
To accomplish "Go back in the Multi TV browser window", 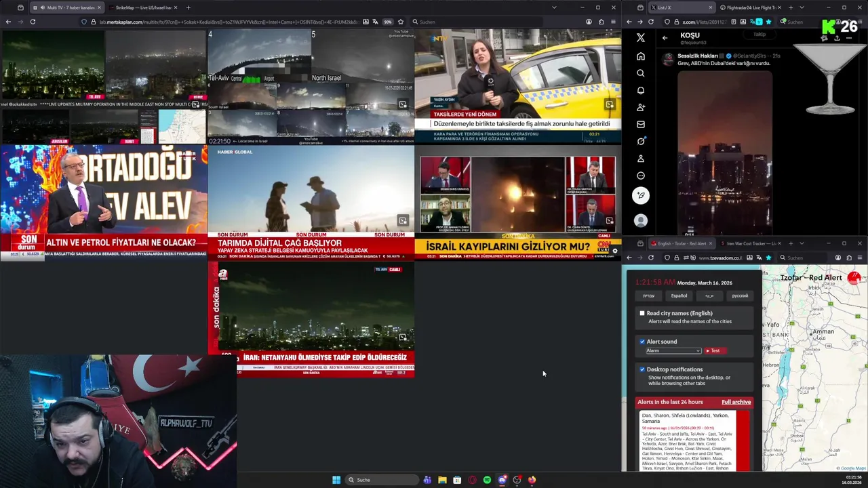I will [x=8, y=22].
